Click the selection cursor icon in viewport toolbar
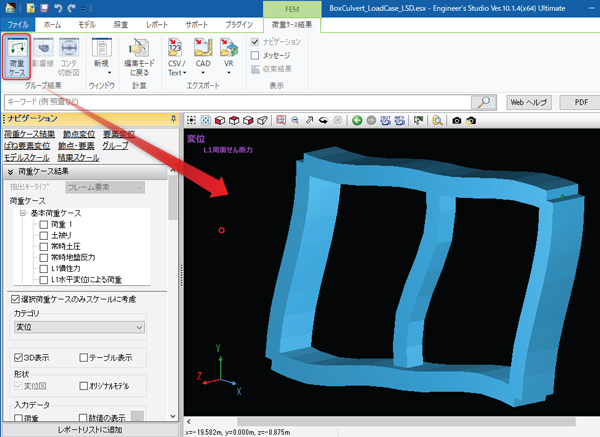 [418, 121]
